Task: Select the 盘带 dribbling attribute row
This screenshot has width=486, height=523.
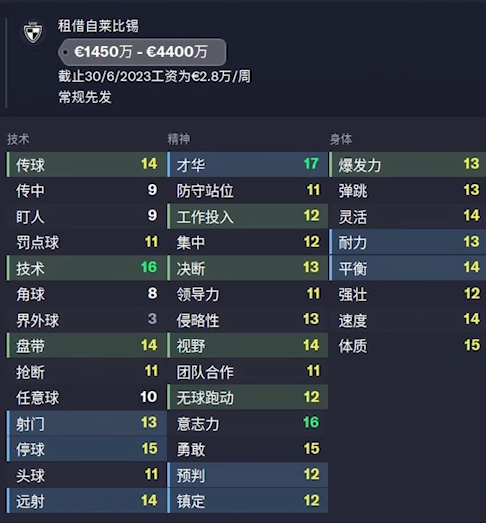Action: point(86,346)
